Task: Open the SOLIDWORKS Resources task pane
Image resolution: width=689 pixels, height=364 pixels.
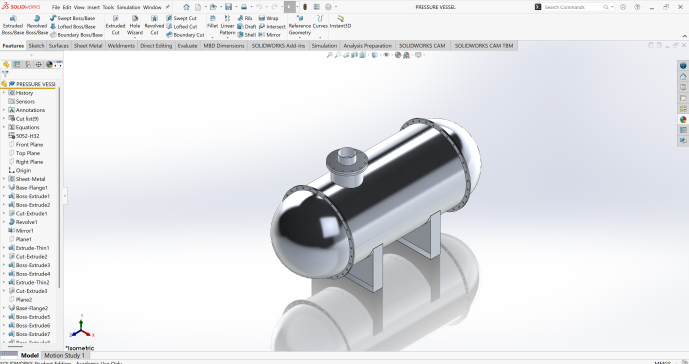Action: pyautogui.click(x=683, y=77)
